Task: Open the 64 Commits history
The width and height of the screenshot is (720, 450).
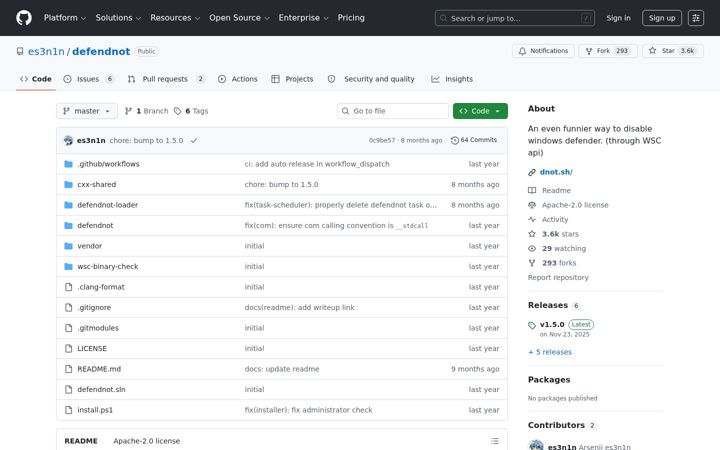Action: pos(474,140)
